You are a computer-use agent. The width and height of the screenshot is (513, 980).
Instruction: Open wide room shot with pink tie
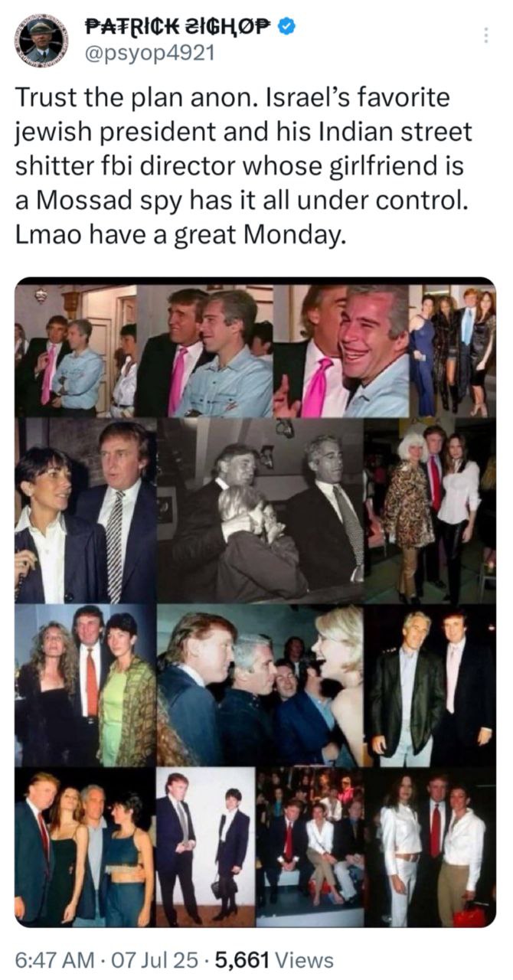pyautogui.click(x=76, y=351)
